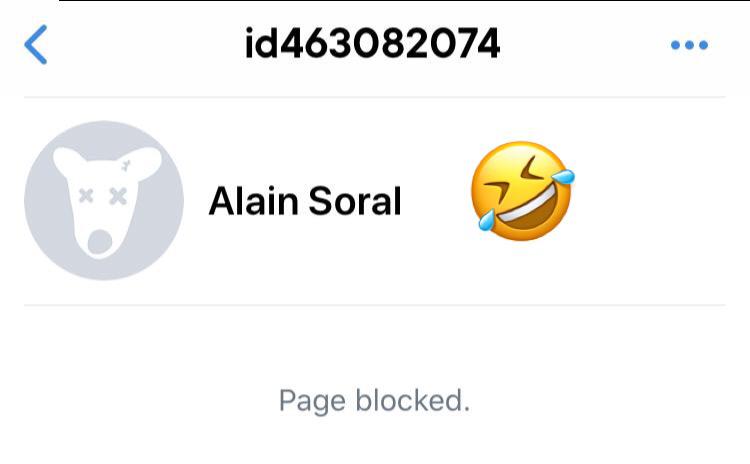Image resolution: width=750 pixels, height=464 pixels.
Task: Click the word "Soral" in the name
Action: [355, 201]
